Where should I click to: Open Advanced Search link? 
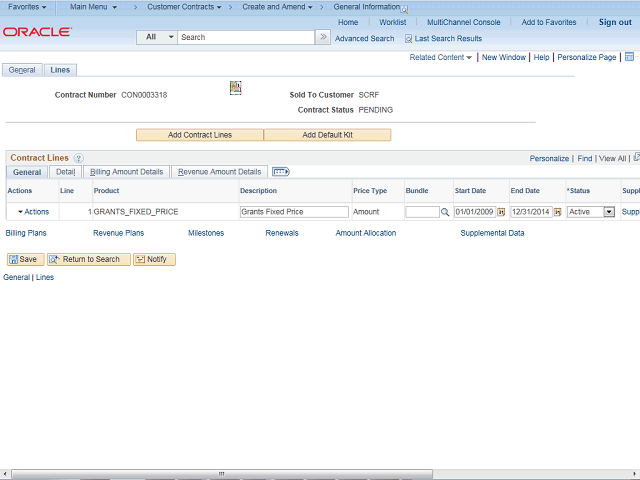pos(364,39)
